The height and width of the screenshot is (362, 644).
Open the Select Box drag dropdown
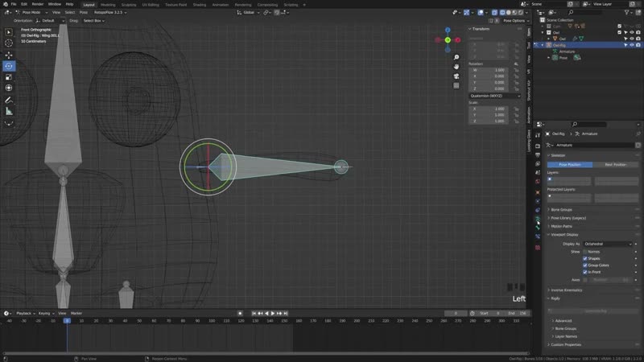tap(93, 21)
